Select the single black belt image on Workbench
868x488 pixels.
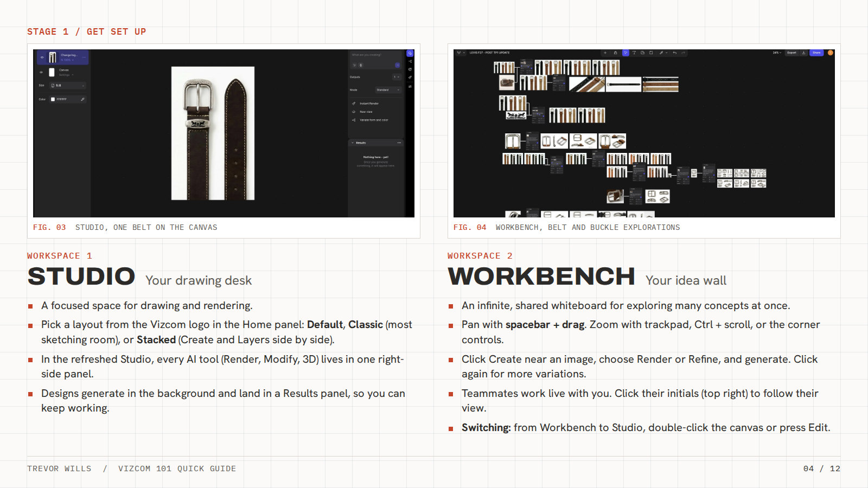[624, 85]
